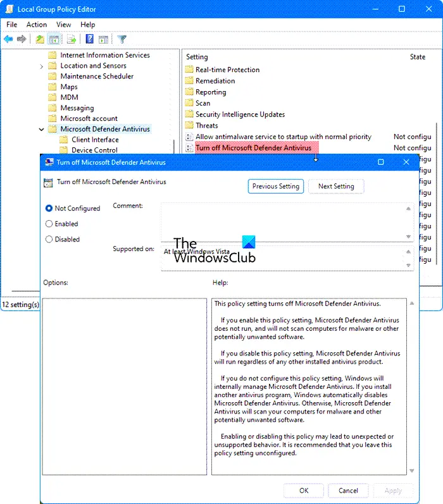Close the Turn off Microsoft Defender dialog

tap(406, 162)
